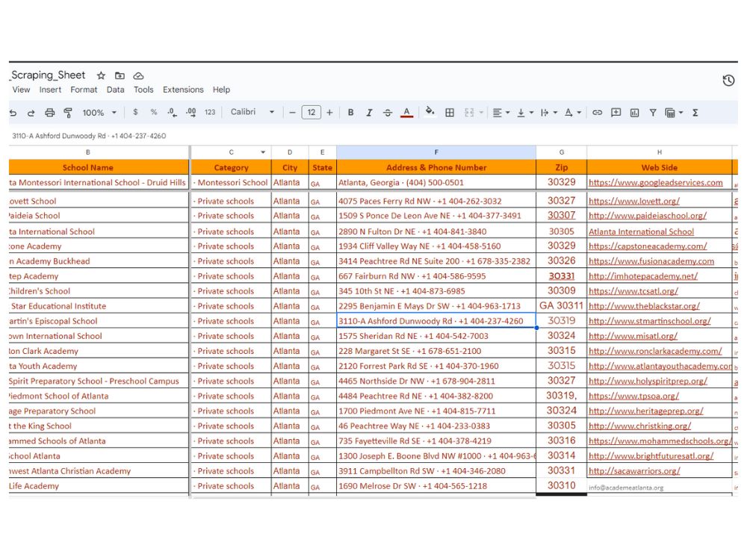Open vertical align dropdown
This screenshot has height=560, width=747.
pyautogui.click(x=525, y=113)
